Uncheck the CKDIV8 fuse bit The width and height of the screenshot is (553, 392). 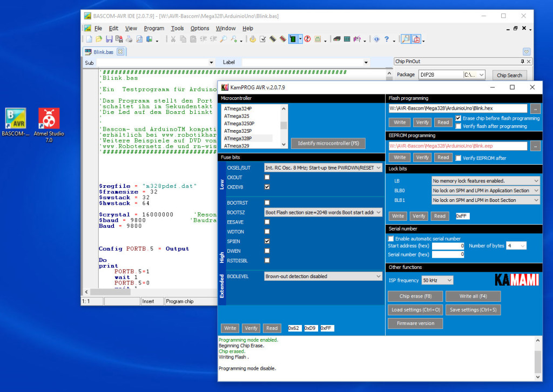click(x=266, y=187)
